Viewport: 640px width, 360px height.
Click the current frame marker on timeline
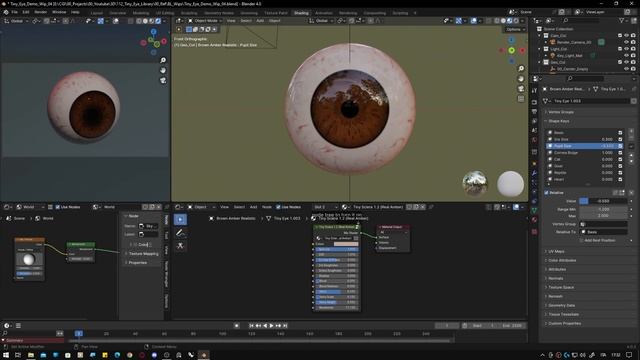point(79,334)
